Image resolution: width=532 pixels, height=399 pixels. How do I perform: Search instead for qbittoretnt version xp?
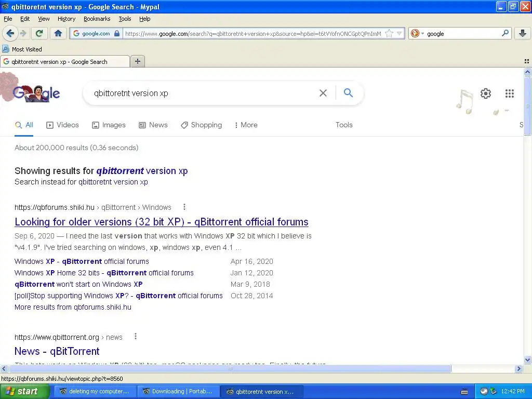(x=113, y=182)
